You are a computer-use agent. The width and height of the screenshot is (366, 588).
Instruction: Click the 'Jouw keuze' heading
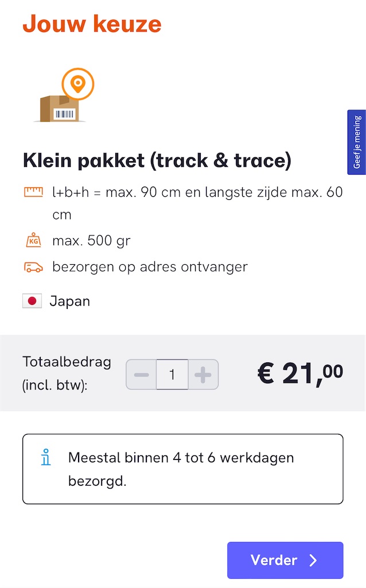(x=92, y=24)
